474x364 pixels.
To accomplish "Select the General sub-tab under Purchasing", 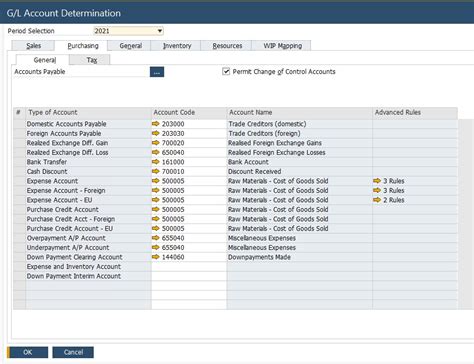I will [44, 60].
